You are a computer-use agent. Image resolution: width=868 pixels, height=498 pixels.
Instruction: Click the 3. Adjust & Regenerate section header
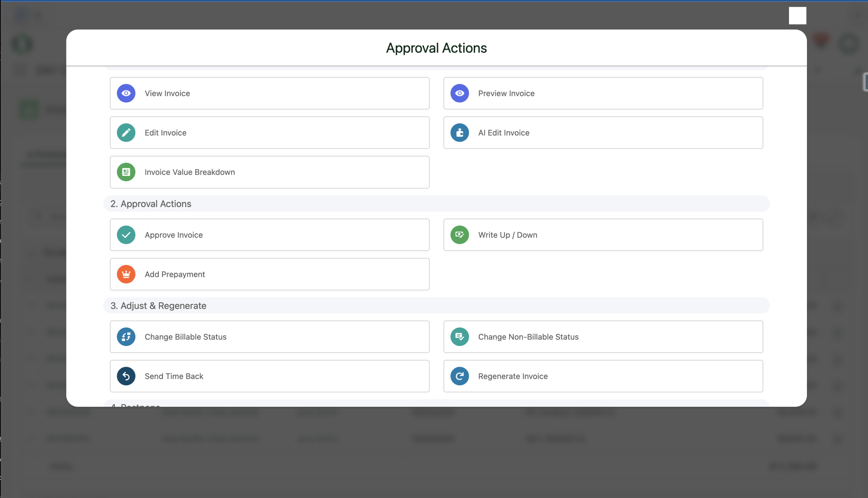(436, 306)
